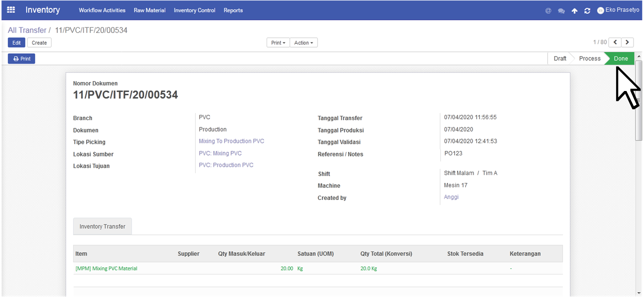Screen dimensions: 644x297
Task: Open the Raw Material menu
Action: pos(150,10)
